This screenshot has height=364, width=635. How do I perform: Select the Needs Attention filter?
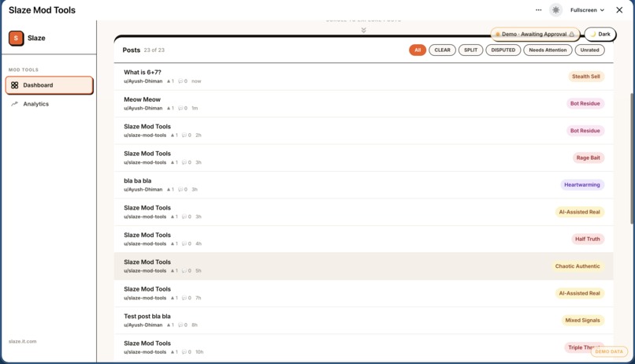pyautogui.click(x=548, y=50)
